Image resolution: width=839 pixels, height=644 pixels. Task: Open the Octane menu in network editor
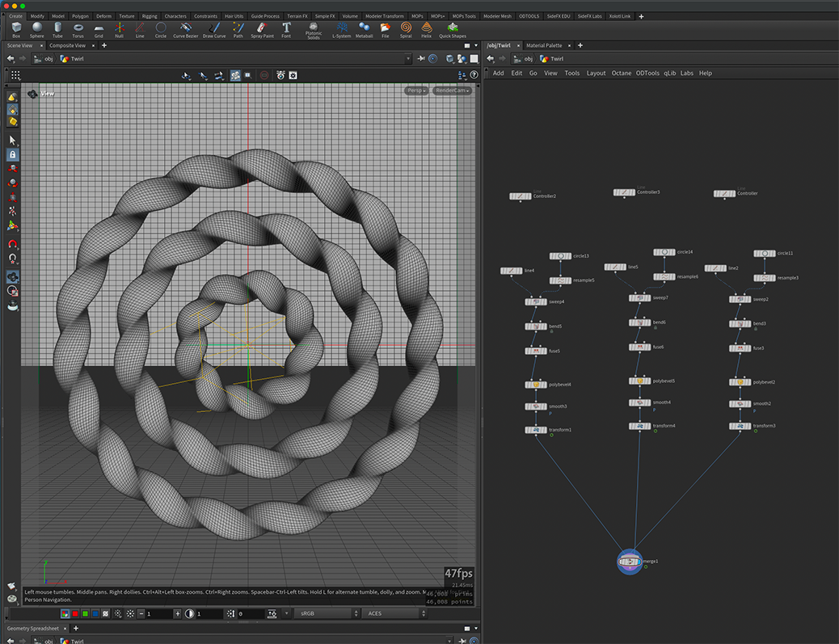pyautogui.click(x=622, y=74)
